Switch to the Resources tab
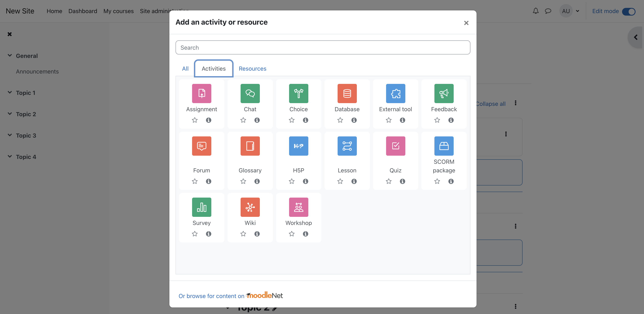 [x=253, y=68]
